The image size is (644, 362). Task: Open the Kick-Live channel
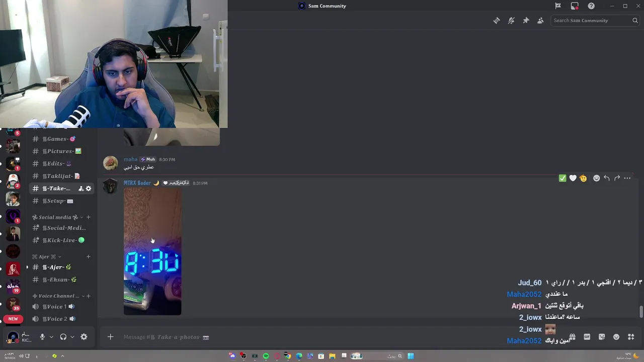point(62,240)
